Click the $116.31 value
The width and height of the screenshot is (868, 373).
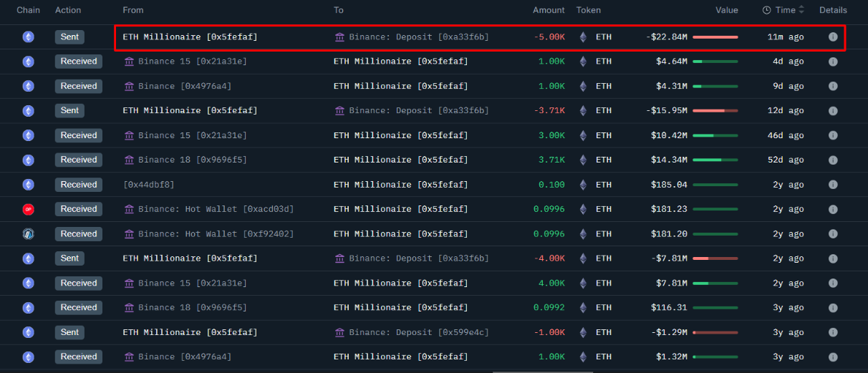[x=669, y=308]
